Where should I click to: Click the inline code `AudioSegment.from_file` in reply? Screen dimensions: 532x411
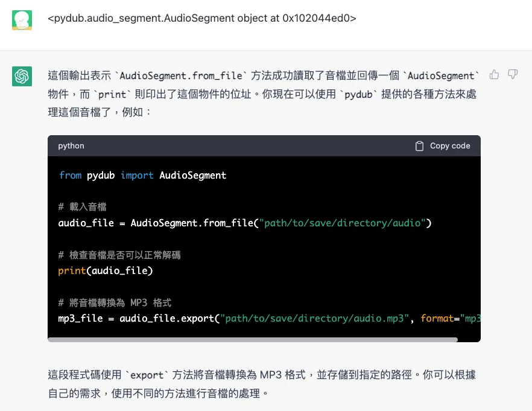tap(181, 75)
